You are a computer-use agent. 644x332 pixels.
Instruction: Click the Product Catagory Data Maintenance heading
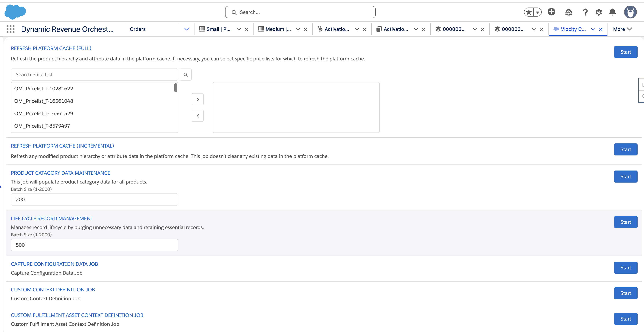[61, 173]
